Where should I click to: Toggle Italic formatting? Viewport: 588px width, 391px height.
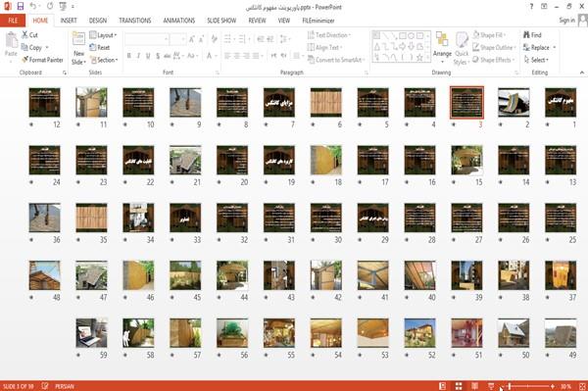[x=138, y=56]
